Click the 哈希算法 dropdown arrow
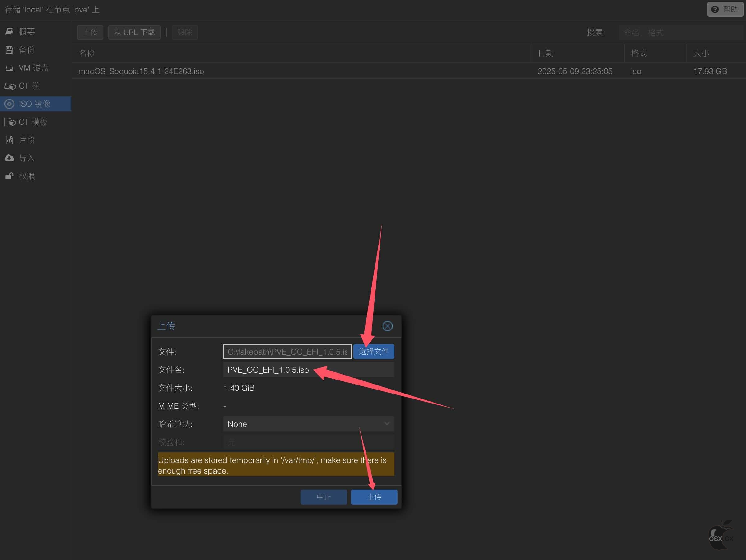Image resolution: width=746 pixels, height=560 pixels. pos(387,424)
